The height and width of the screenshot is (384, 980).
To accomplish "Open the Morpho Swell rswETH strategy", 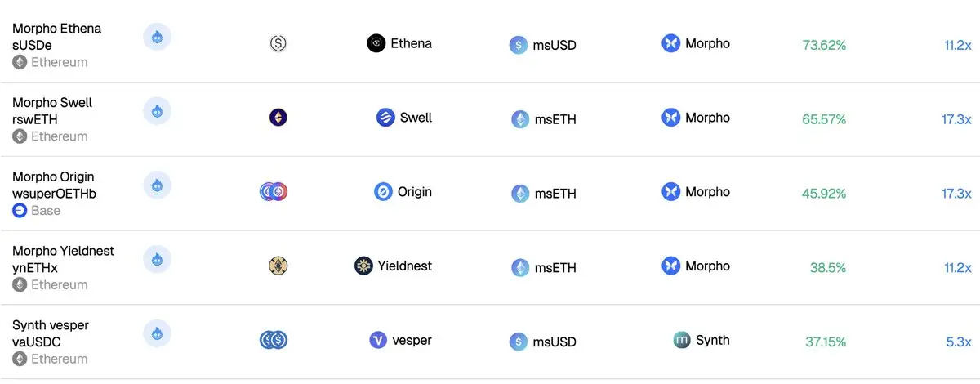I will (52, 110).
